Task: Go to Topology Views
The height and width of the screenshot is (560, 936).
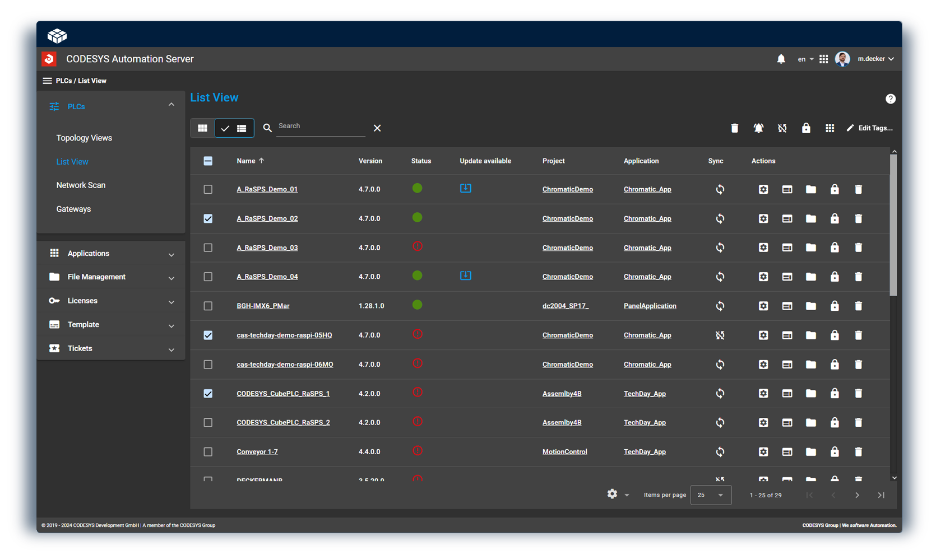Action: pos(84,138)
